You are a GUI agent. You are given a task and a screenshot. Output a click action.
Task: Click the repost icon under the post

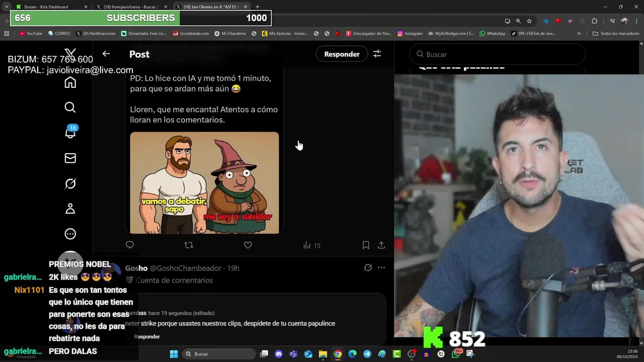pyautogui.click(x=189, y=245)
